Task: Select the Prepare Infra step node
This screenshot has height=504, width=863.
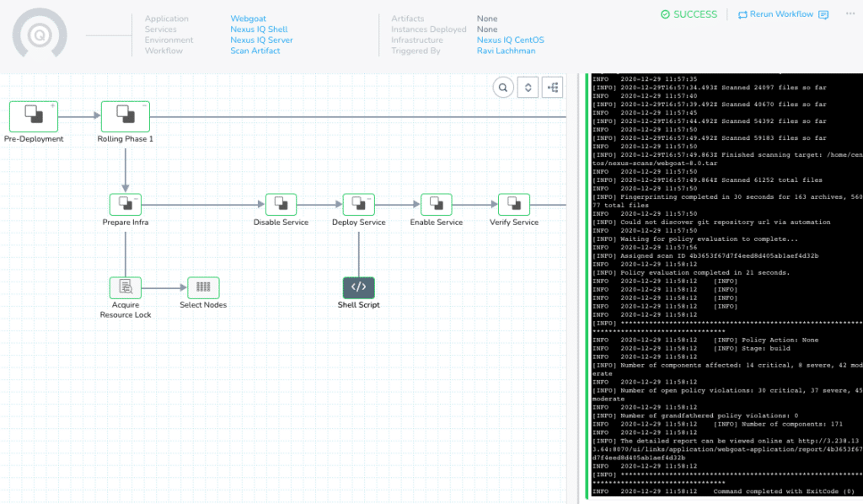Action: (x=126, y=204)
